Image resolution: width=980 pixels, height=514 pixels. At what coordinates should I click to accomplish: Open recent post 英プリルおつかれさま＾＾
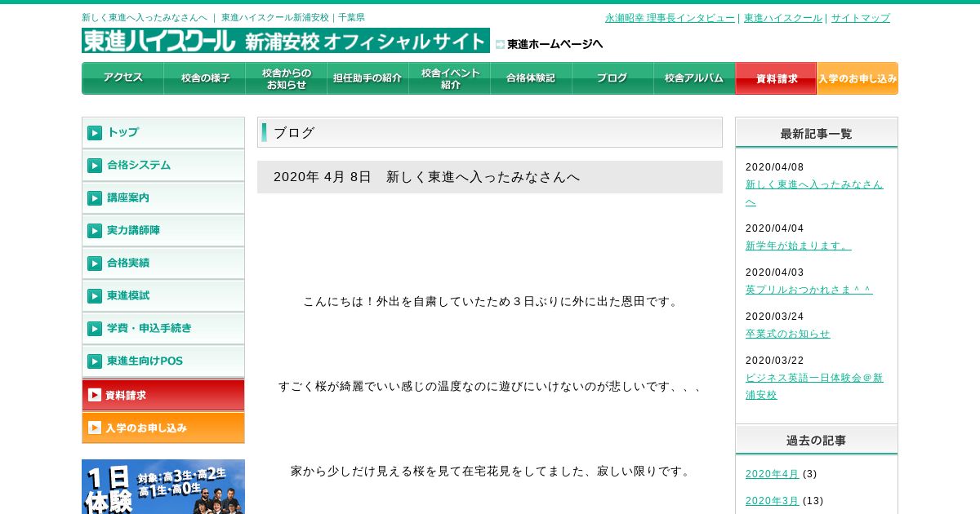808,290
